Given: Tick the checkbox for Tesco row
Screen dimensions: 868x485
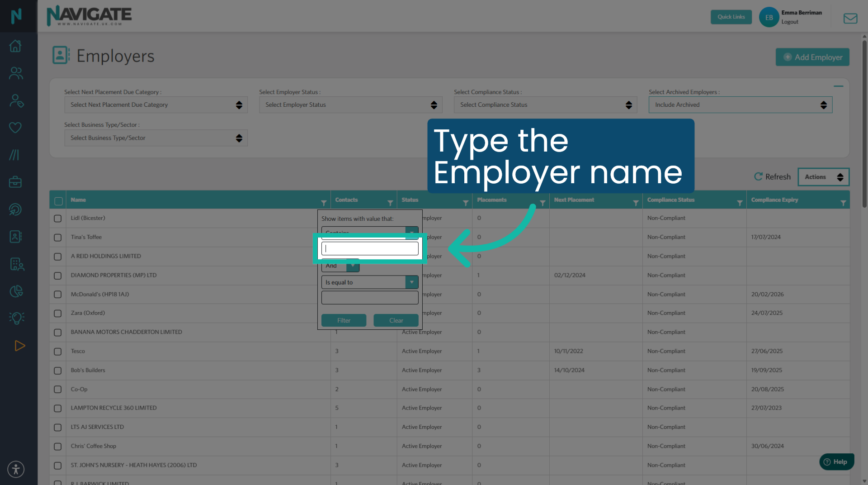Looking at the screenshot, I should point(57,352).
